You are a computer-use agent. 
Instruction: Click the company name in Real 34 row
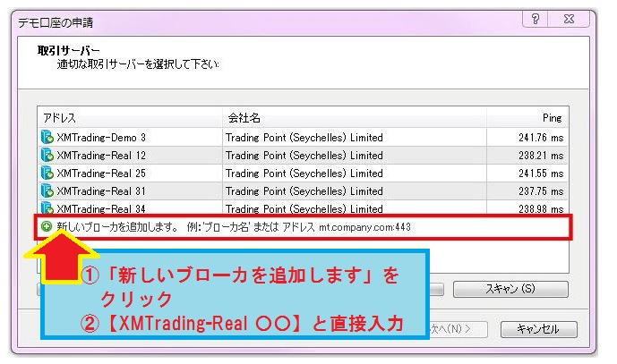pos(304,208)
